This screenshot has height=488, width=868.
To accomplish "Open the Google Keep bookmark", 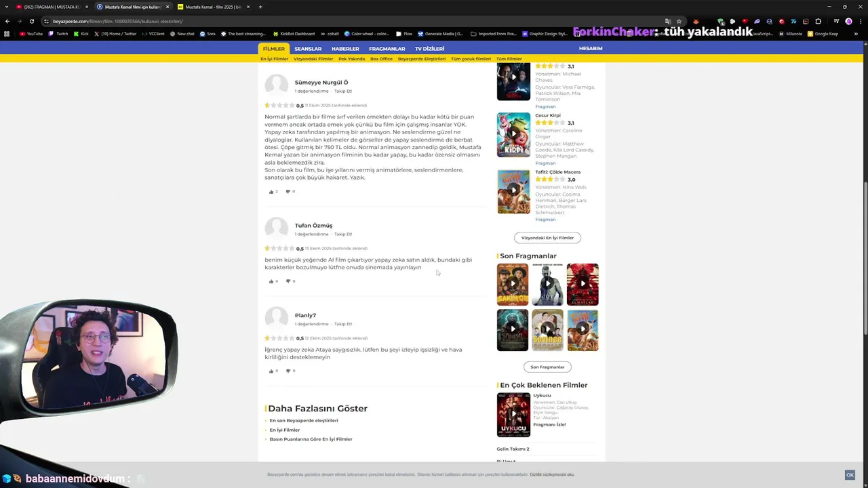I will 823,33.
